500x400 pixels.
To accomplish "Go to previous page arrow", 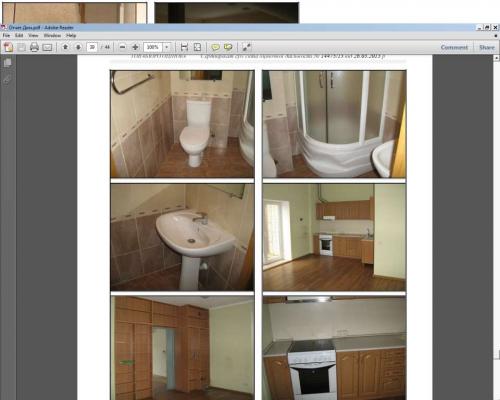I will pos(65,47).
